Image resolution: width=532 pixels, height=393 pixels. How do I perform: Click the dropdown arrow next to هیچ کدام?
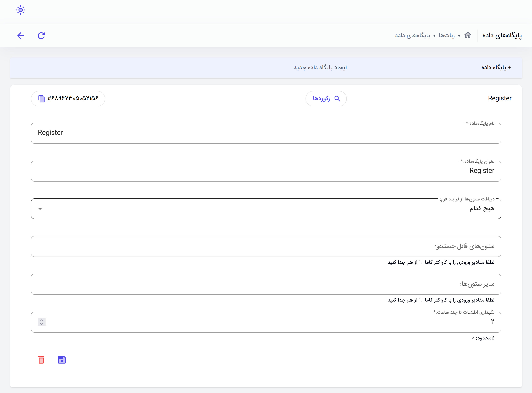(40, 209)
